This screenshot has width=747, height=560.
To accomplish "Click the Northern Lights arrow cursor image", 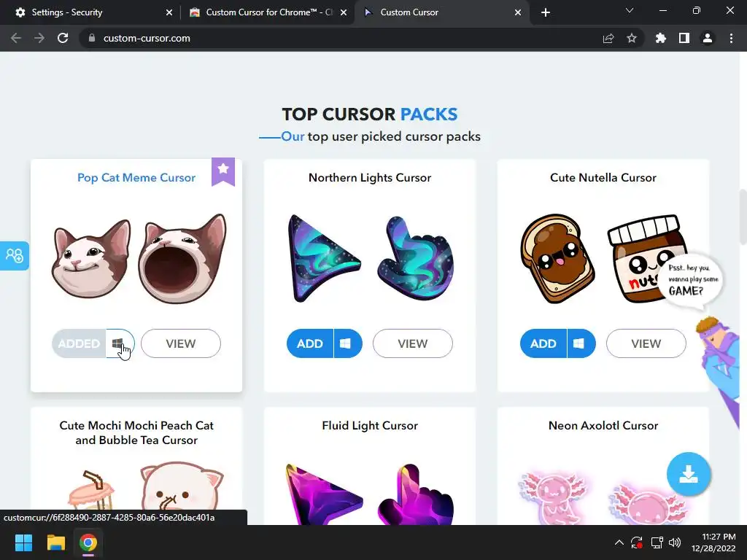I will point(324,258).
